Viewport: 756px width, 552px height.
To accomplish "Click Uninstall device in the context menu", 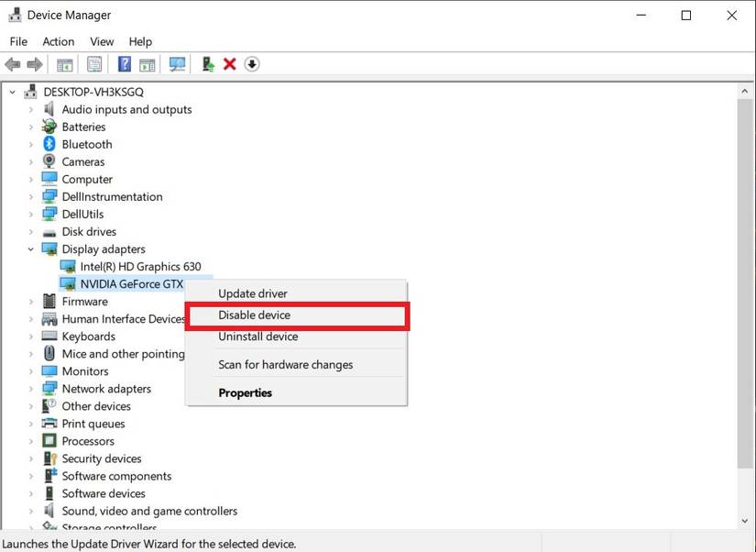I will point(257,337).
